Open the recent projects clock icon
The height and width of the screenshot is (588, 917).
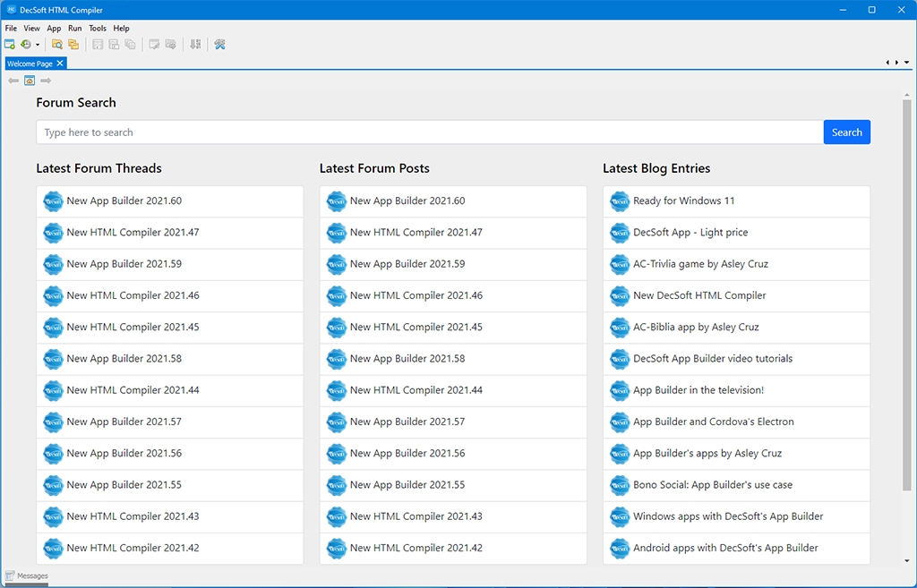tap(25, 44)
